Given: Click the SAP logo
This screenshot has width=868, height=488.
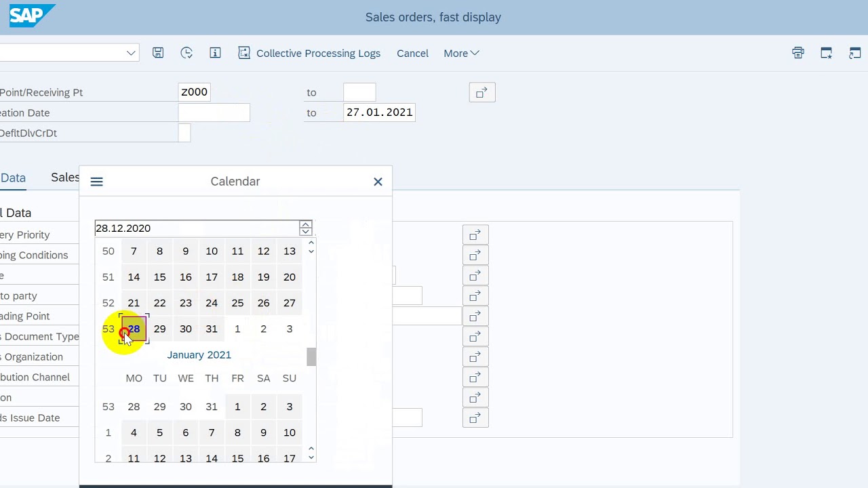Looking at the screenshot, I should click(x=32, y=15).
